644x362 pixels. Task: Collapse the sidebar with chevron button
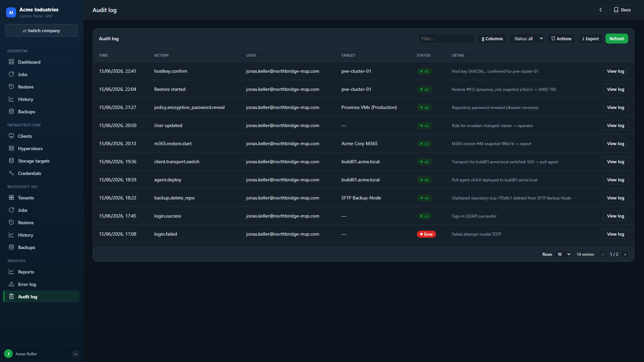tap(75, 354)
